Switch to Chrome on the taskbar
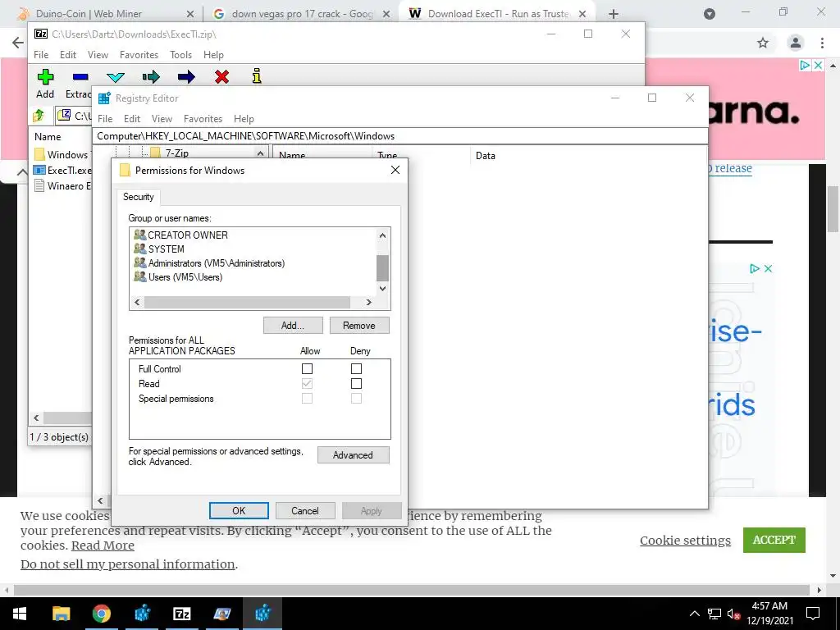Screen dimensions: 840x630 click(x=101, y=614)
